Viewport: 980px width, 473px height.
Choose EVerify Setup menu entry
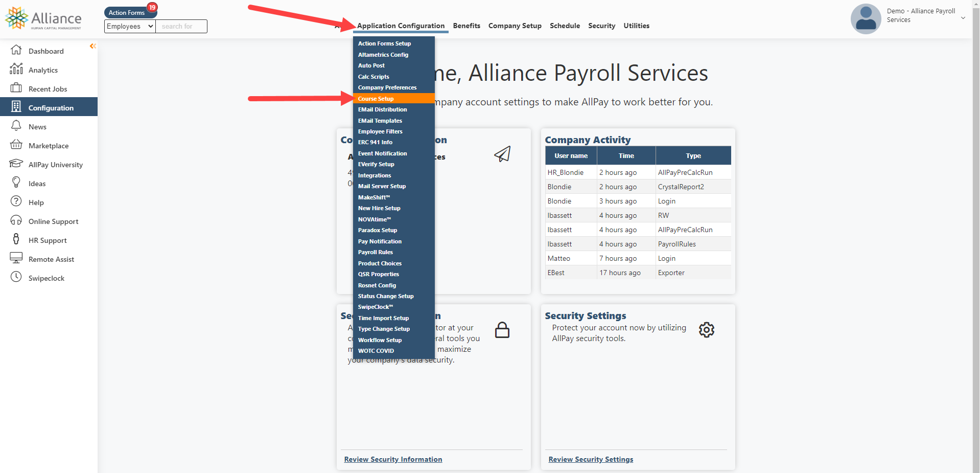(394, 164)
